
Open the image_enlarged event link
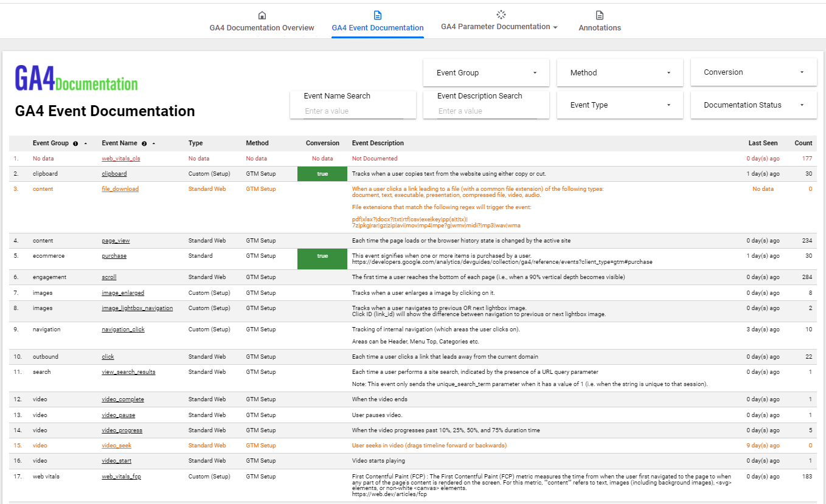point(123,293)
